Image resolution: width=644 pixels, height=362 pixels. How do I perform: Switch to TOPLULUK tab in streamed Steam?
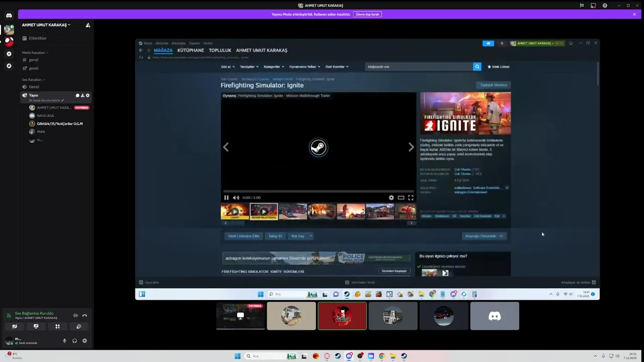click(220, 50)
